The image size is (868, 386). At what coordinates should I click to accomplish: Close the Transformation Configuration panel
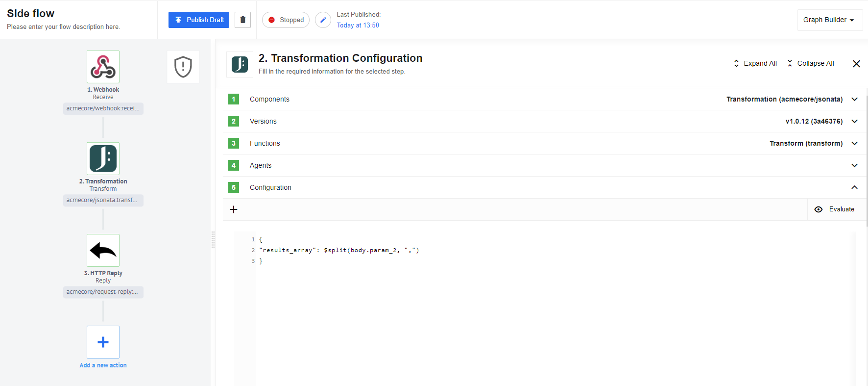[x=856, y=64]
